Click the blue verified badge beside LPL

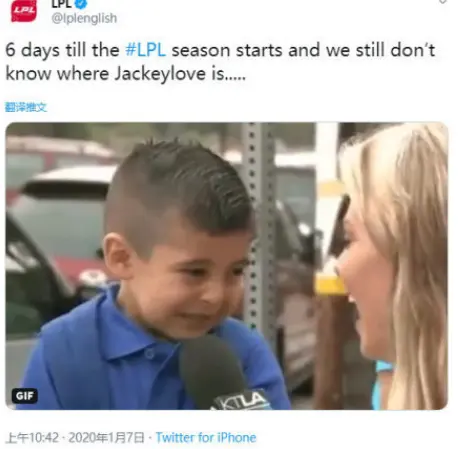81,4
